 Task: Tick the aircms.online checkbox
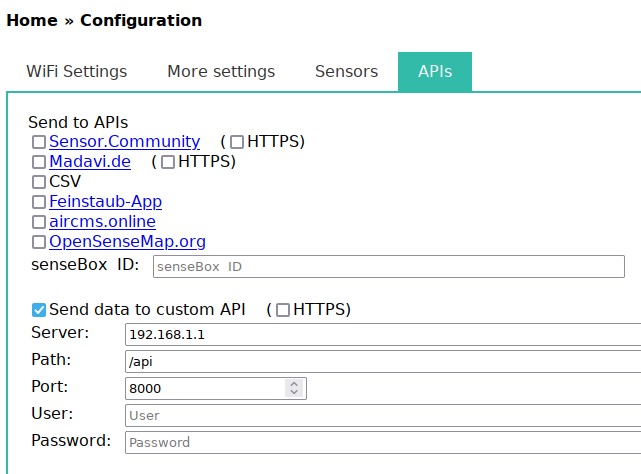click(x=39, y=222)
